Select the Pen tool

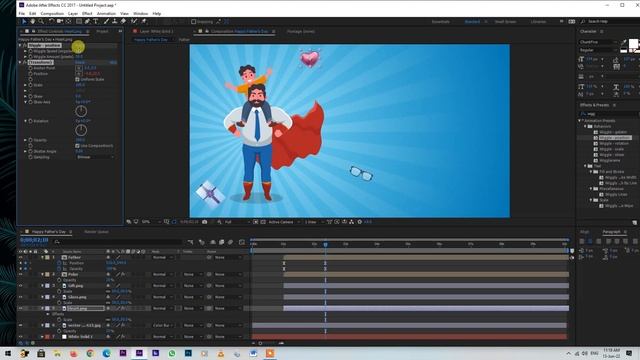click(87, 21)
